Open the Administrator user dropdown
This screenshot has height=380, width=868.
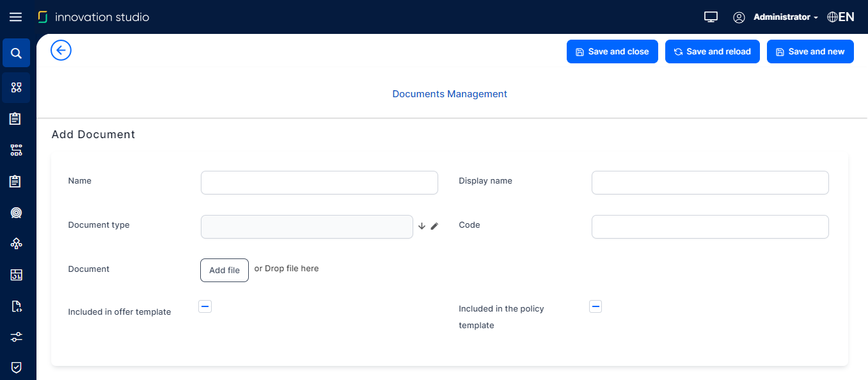[785, 17]
